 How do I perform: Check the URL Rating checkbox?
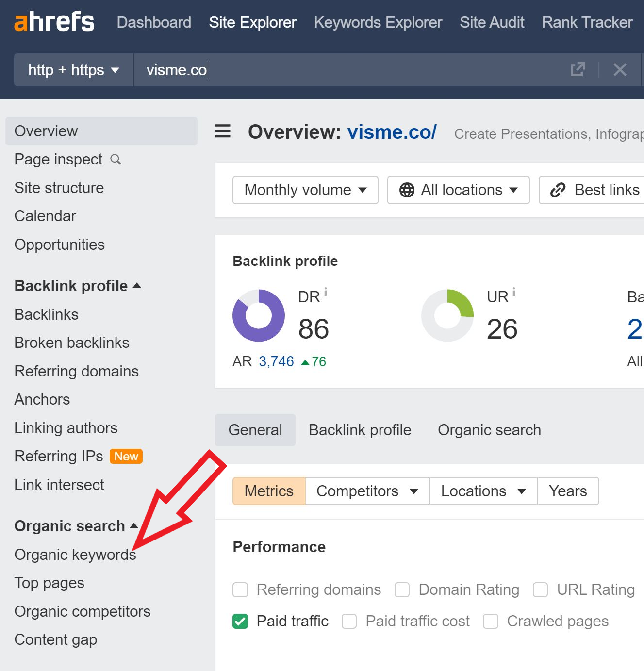[x=541, y=590]
